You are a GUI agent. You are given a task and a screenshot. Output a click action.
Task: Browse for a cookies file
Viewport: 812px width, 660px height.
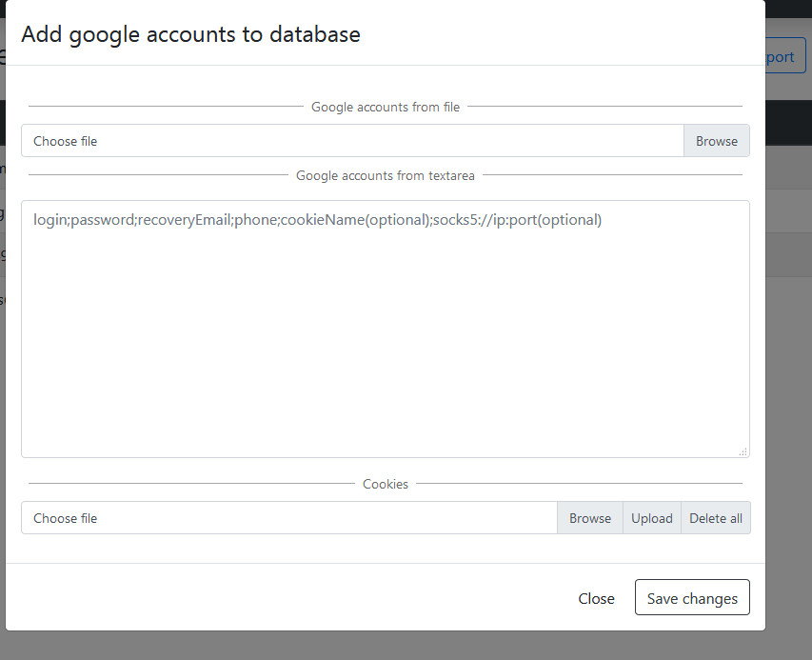click(589, 517)
